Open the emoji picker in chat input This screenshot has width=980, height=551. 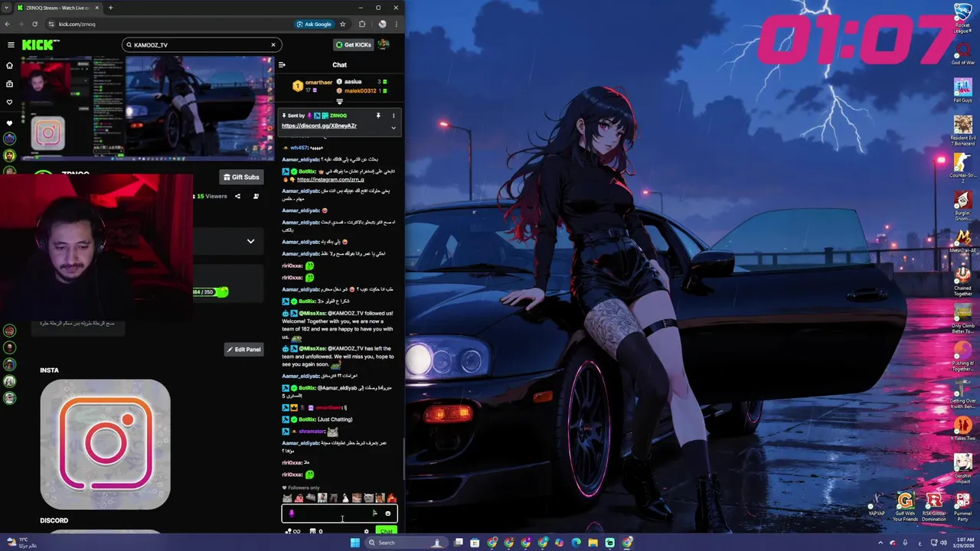[388, 514]
